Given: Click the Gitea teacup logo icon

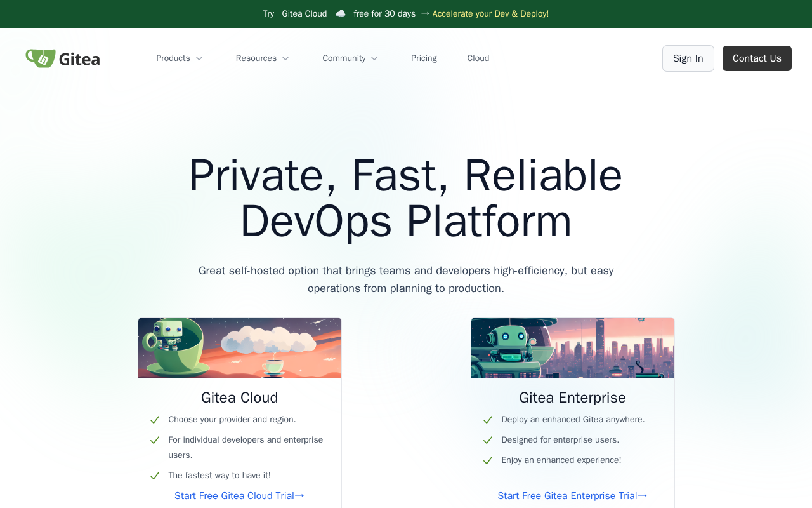Looking at the screenshot, I should (x=41, y=58).
